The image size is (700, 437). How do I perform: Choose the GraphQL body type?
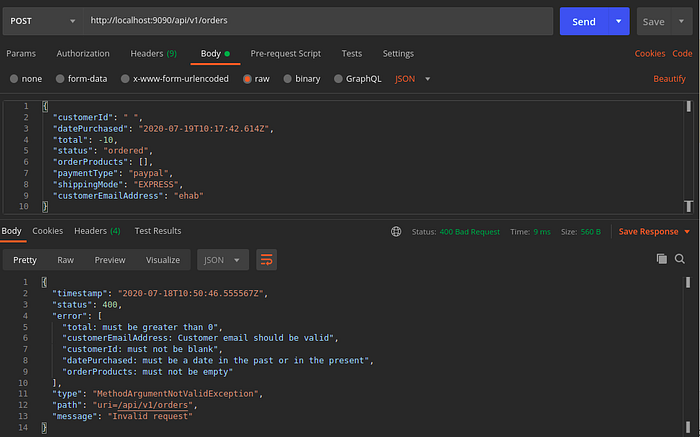358,79
